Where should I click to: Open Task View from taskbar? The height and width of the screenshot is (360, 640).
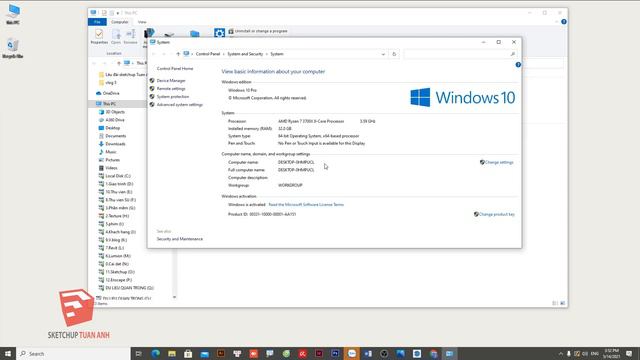click(x=138, y=353)
